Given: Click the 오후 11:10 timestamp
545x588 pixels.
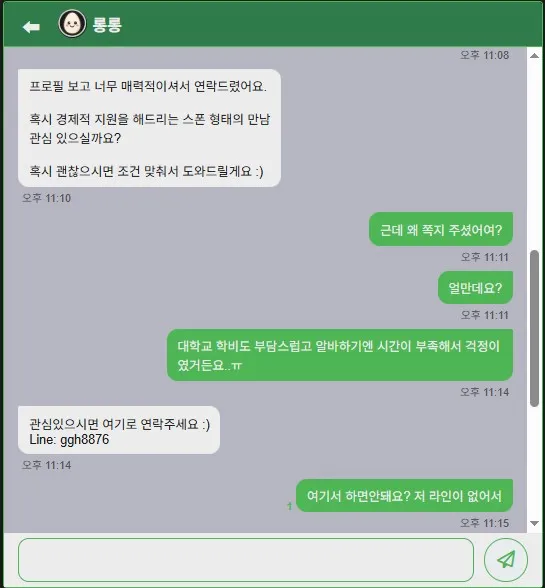Looking at the screenshot, I should [x=47, y=198].
